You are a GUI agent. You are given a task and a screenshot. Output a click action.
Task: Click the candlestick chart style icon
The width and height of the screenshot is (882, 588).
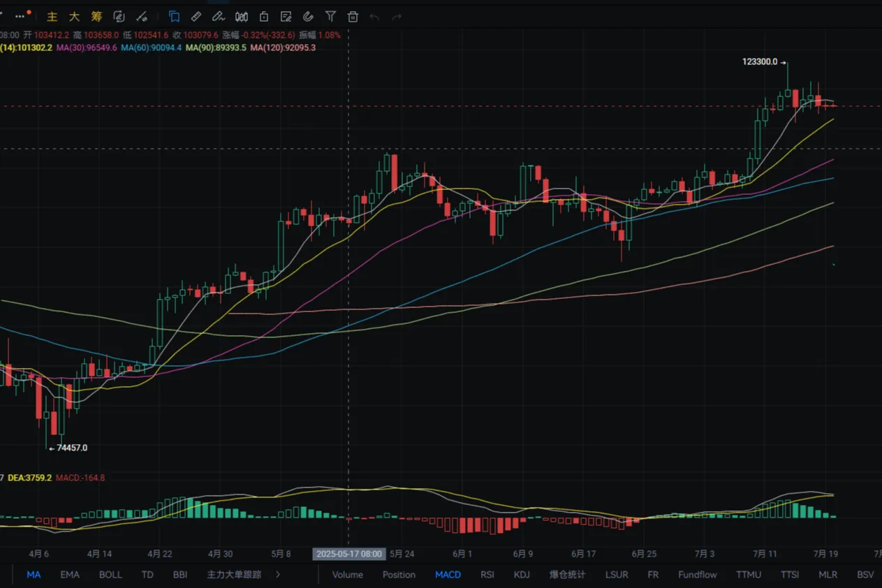[241, 16]
